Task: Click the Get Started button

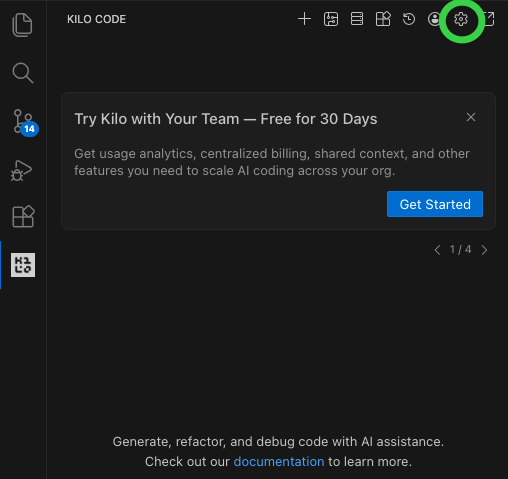Action: click(x=435, y=204)
